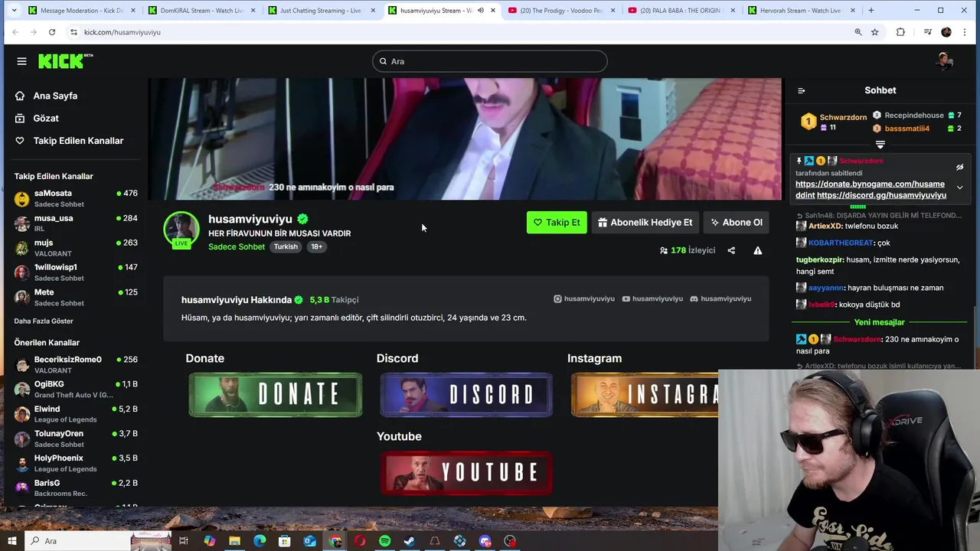Switch to The Prodigy Voodoo People tab
This screenshot has height=551, width=980.
pos(563,11)
